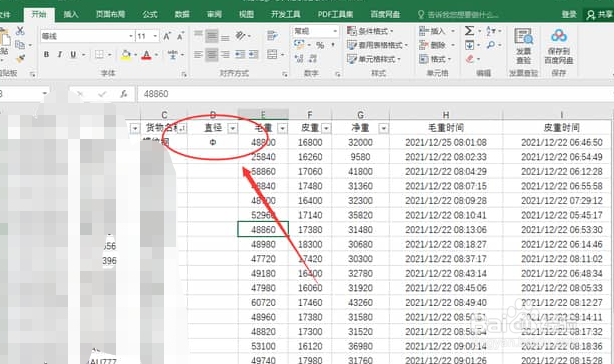This screenshot has width=614, height=364.
Task: Click the Fill down icon
Action: [470, 45]
